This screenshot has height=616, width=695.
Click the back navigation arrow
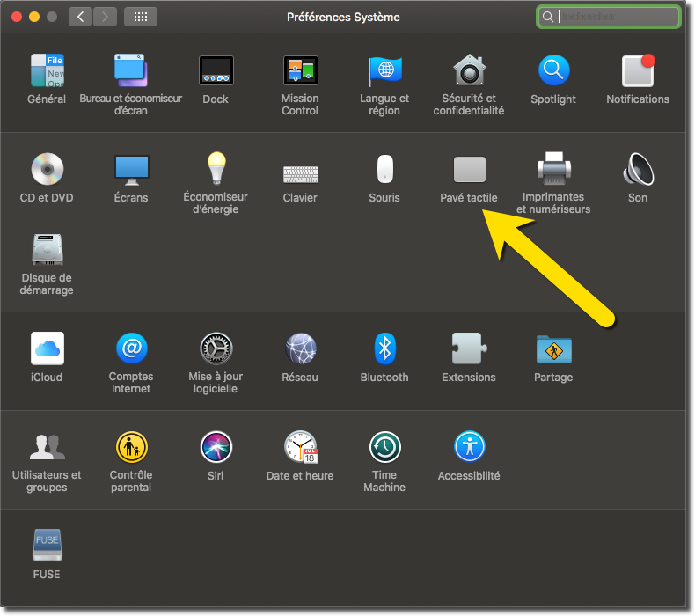[x=81, y=17]
